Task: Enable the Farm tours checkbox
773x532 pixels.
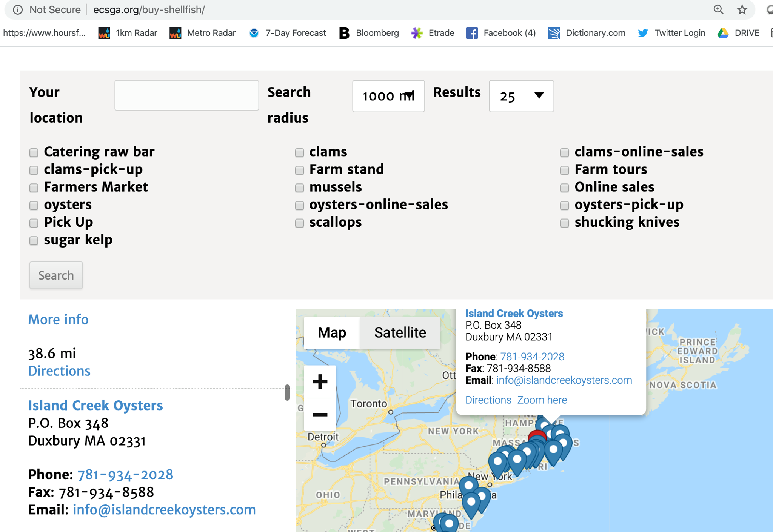Action: point(564,170)
